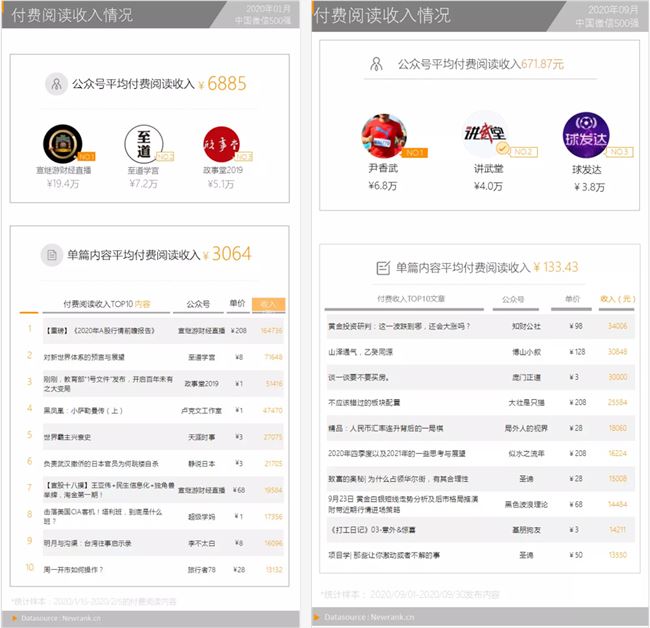Click account name 似水之流年 in right table
Image resolution: width=650 pixels, height=628 pixels.
click(x=526, y=453)
